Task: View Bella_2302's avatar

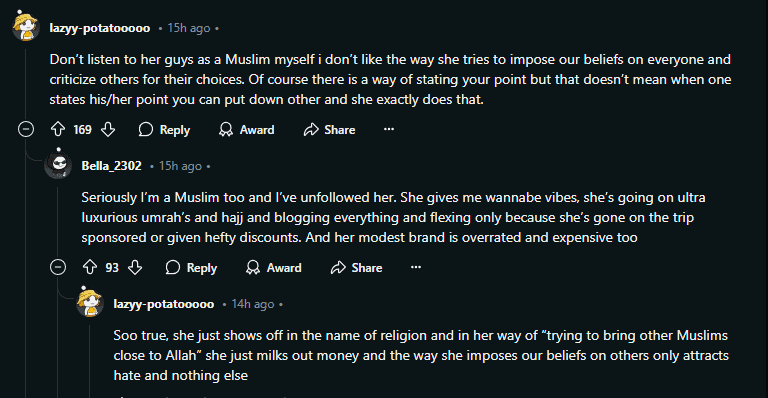Action: (x=58, y=165)
